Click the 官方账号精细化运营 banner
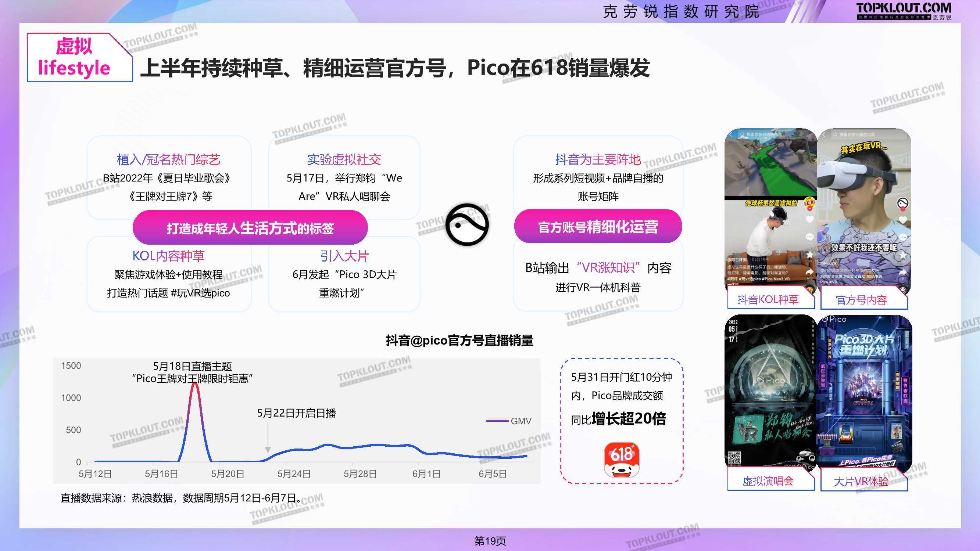Screen dimensions: 980x551 click(598, 226)
